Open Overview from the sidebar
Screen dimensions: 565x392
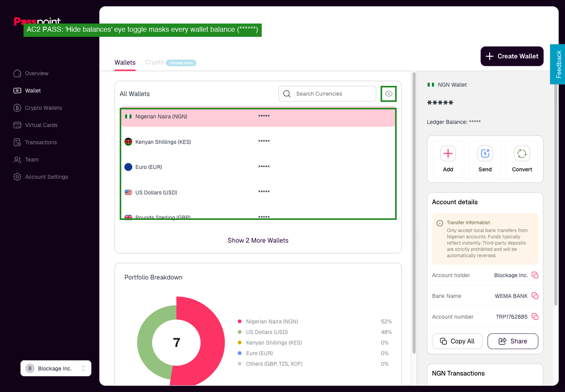click(31, 73)
